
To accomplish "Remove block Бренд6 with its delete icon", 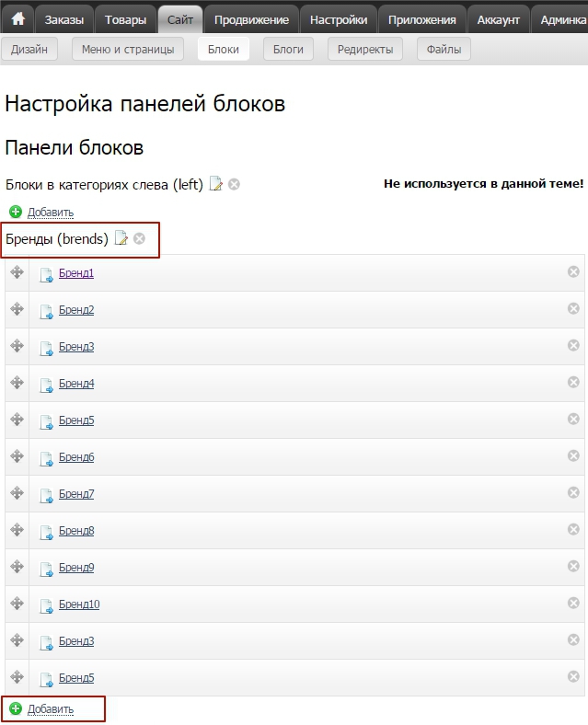I will pyautogui.click(x=573, y=456).
